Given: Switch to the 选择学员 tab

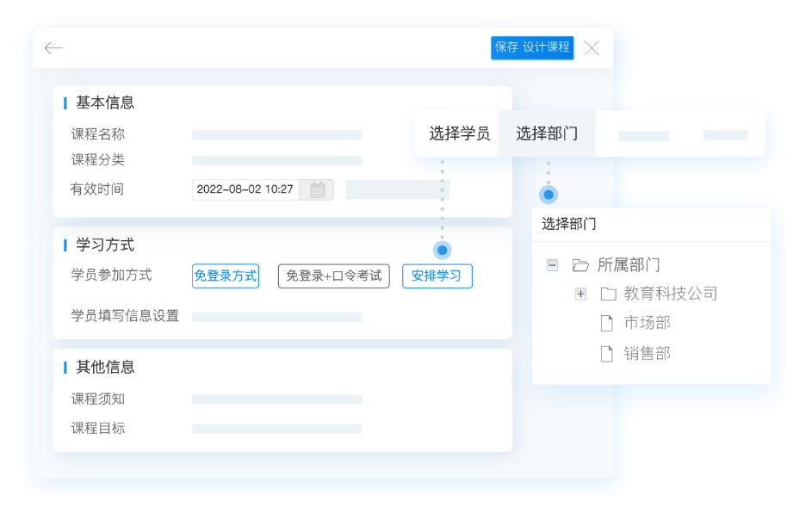Looking at the screenshot, I should click(459, 133).
